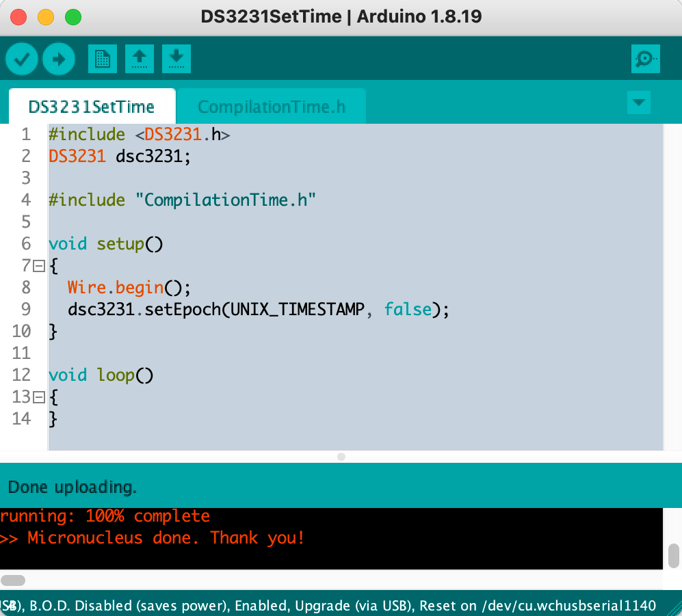This screenshot has width=682, height=616.
Task: Click the editor-console divider handle dot
Action: (341, 457)
